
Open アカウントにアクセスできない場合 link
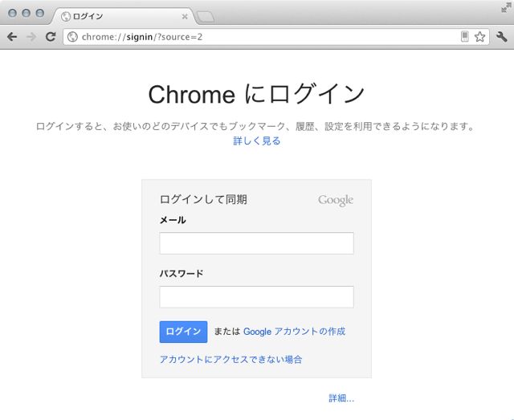(x=230, y=359)
